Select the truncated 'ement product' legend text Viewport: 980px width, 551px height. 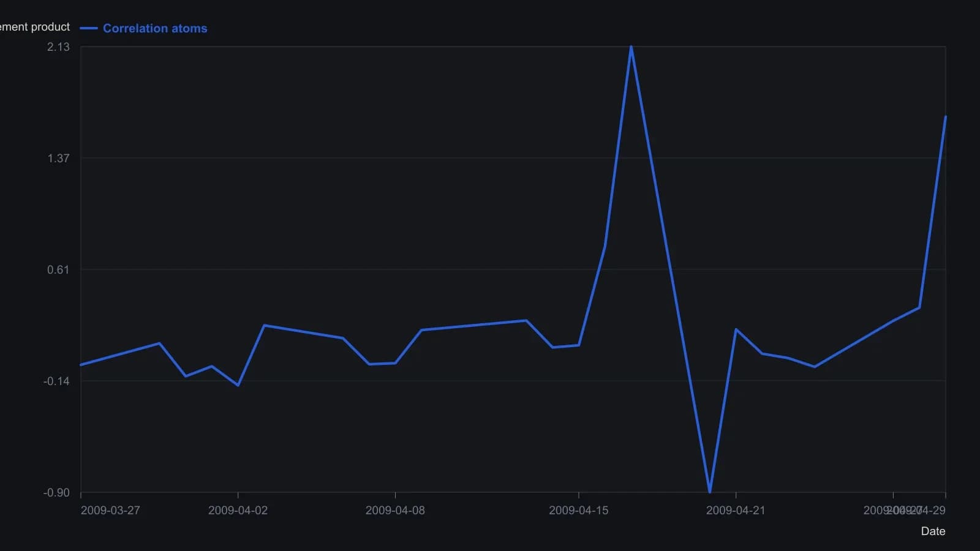[35, 27]
